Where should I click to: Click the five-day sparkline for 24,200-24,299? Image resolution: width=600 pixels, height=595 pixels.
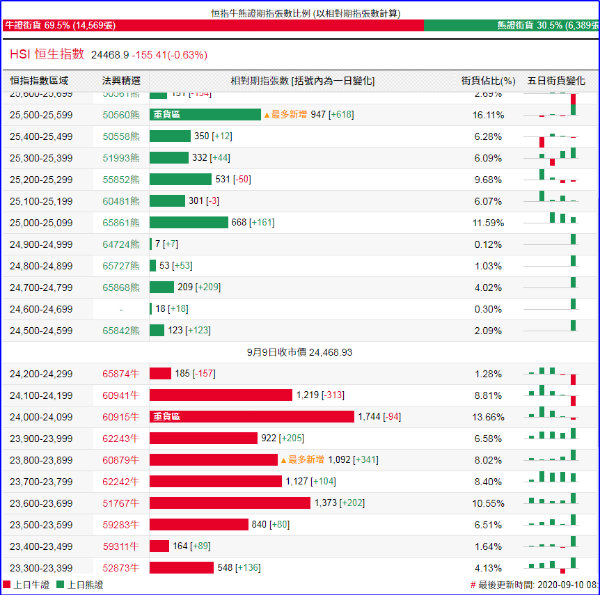pyautogui.click(x=551, y=376)
